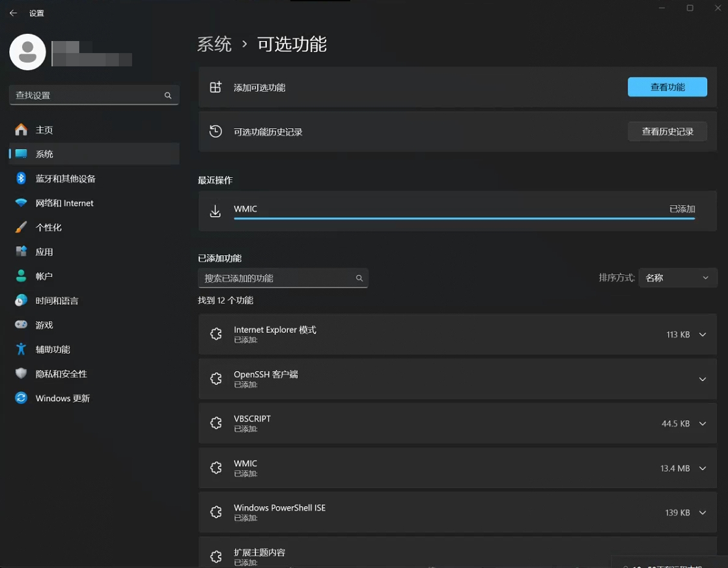
Task: Click the WMIC download icon under 最近操作
Action: click(x=216, y=211)
